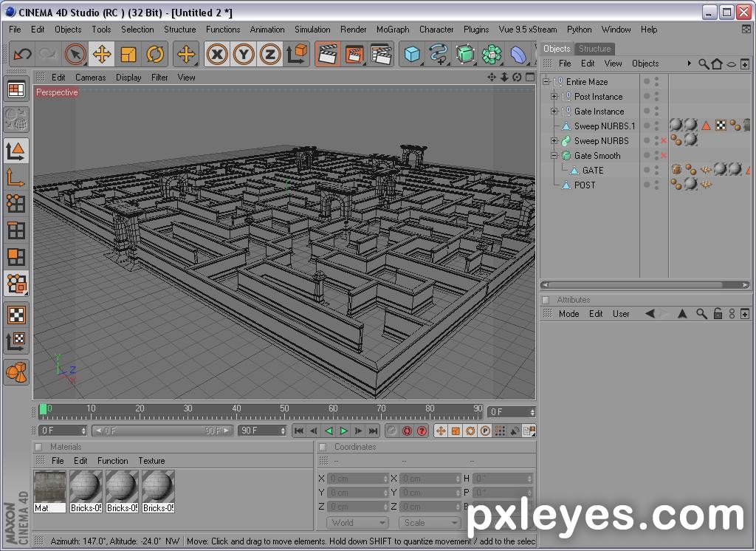Expand the Post Instance object
Viewport: 756px width, 551px height.
coord(554,97)
